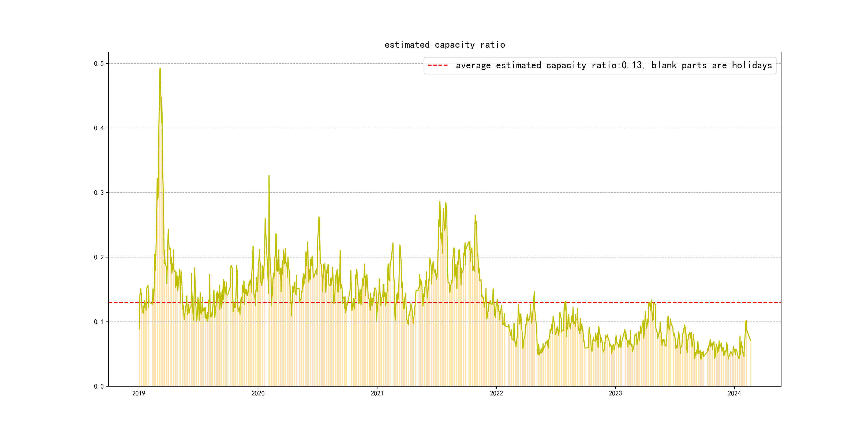Click the 0.0 y-axis tick label

click(99, 387)
